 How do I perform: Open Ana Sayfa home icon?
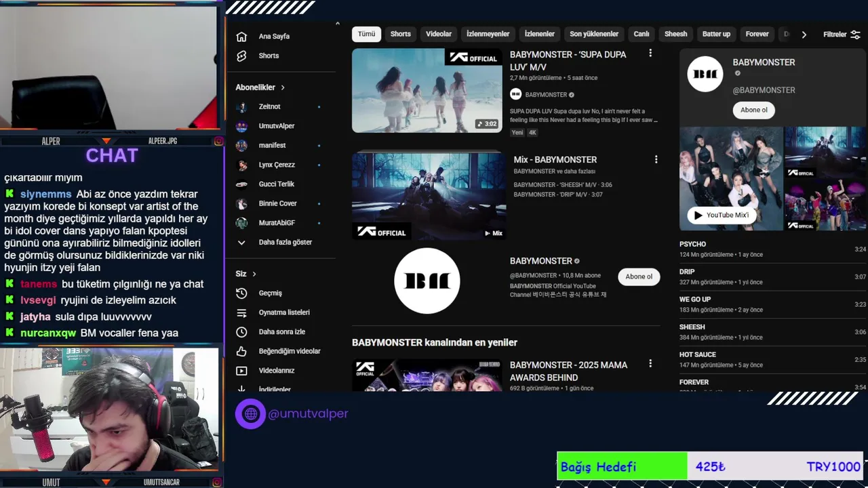tap(241, 37)
